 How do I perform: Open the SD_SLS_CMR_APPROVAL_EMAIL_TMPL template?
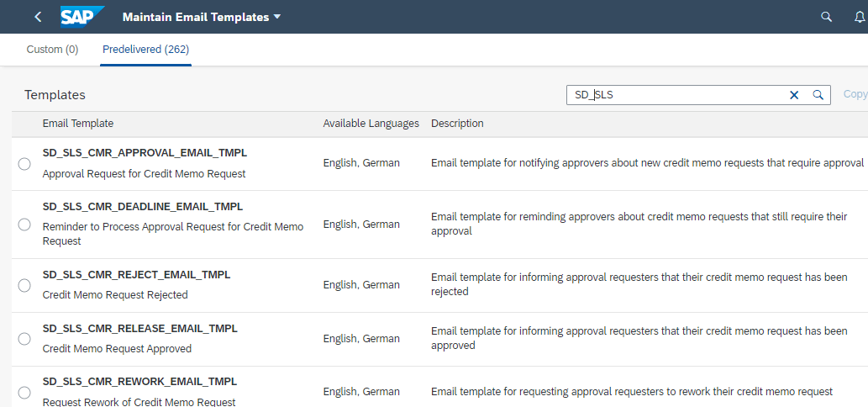(145, 153)
